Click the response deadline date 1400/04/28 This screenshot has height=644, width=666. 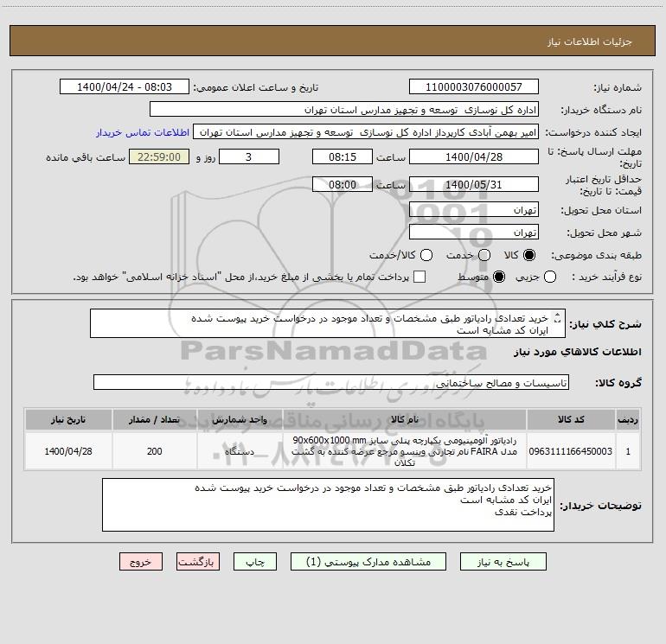(x=474, y=156)
